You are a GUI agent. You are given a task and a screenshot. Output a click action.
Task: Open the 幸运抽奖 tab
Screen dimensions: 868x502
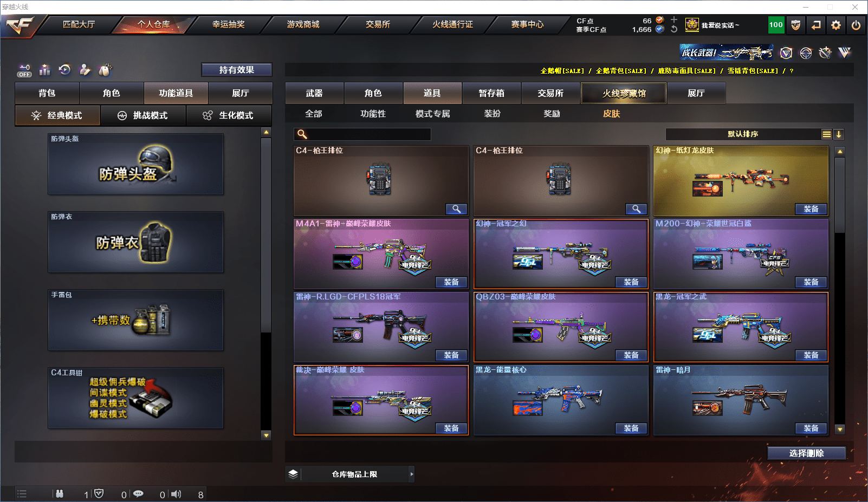click(x=228, y=24)
